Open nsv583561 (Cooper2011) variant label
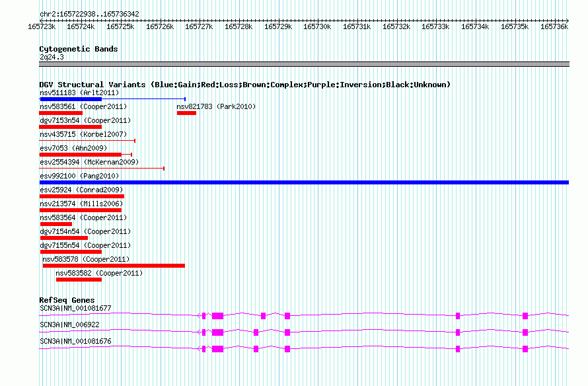The width and height of the screenshot is (588, 386). point(83,106)
